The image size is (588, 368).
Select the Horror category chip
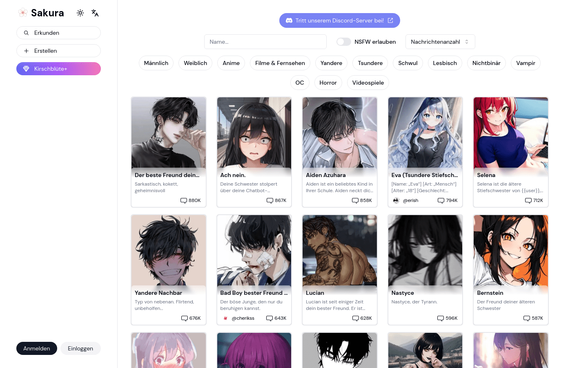(x=328, y=83)
